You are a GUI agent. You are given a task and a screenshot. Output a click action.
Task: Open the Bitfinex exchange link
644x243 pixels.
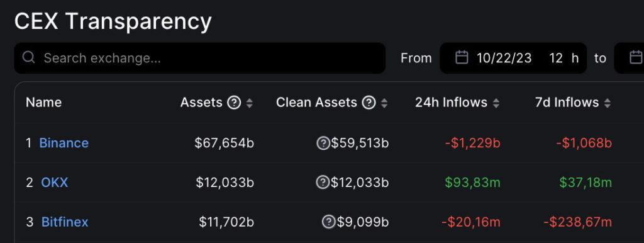tap(65, 222)
